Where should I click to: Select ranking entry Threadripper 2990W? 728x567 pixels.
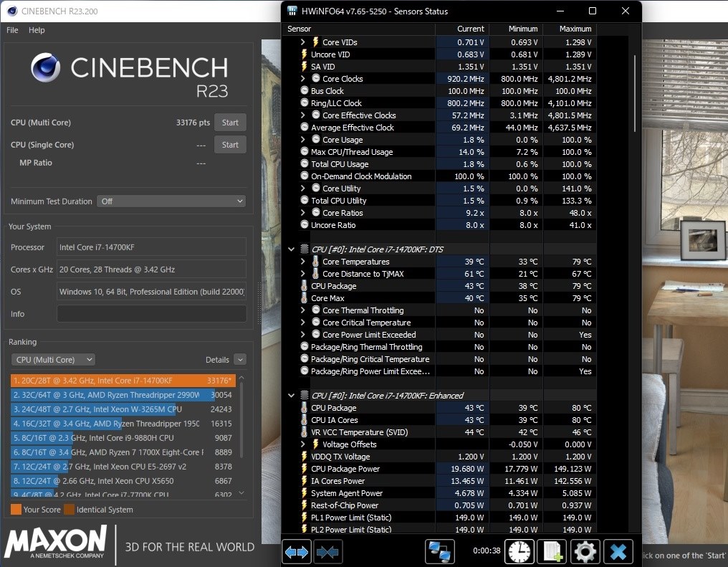click(123, 395)
